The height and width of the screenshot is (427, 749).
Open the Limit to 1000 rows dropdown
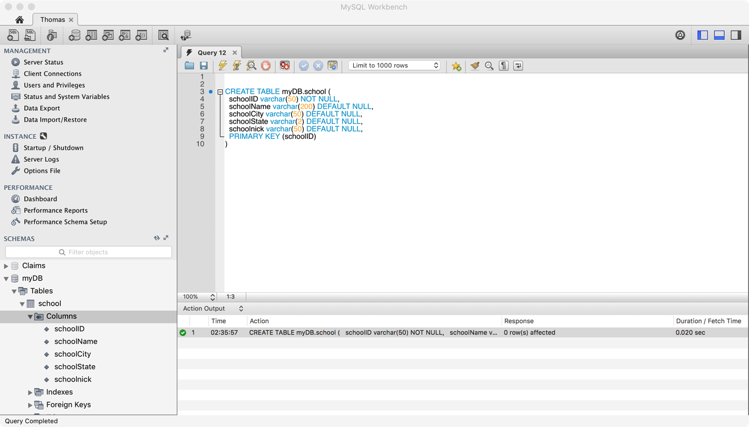point(394,65)
